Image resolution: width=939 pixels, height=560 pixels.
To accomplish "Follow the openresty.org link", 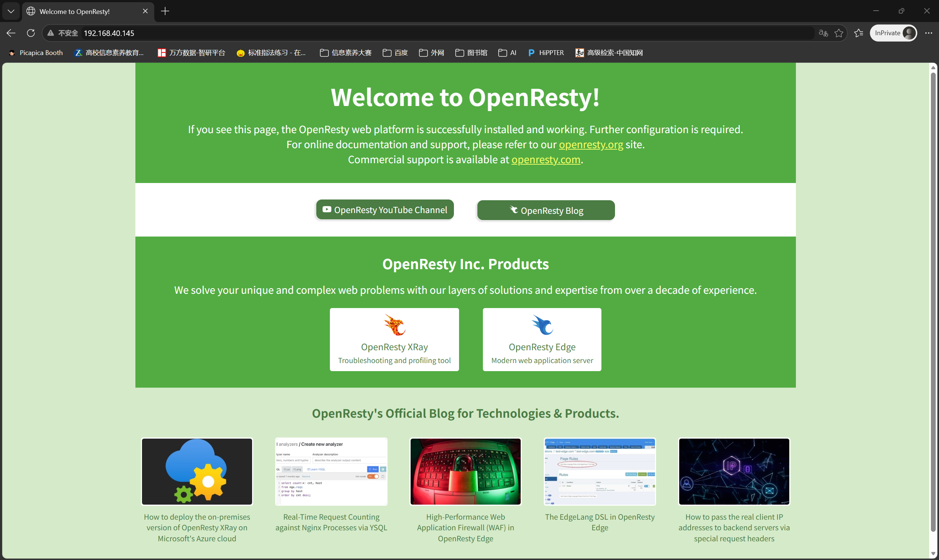I will point(591,144).
